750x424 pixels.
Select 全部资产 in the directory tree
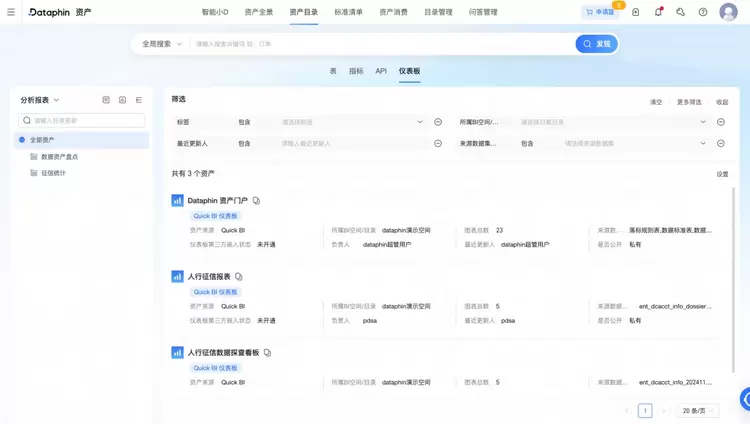[x=42, y=140]
